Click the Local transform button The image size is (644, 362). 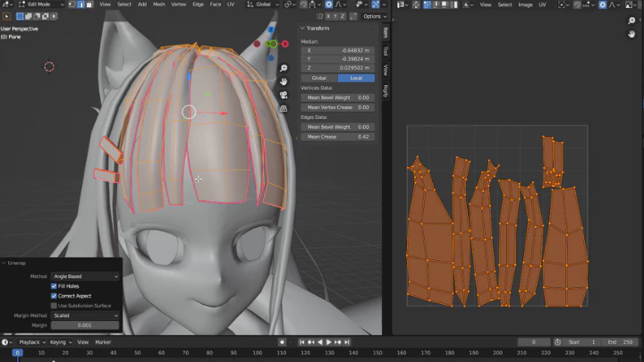(x=357, y=78)
